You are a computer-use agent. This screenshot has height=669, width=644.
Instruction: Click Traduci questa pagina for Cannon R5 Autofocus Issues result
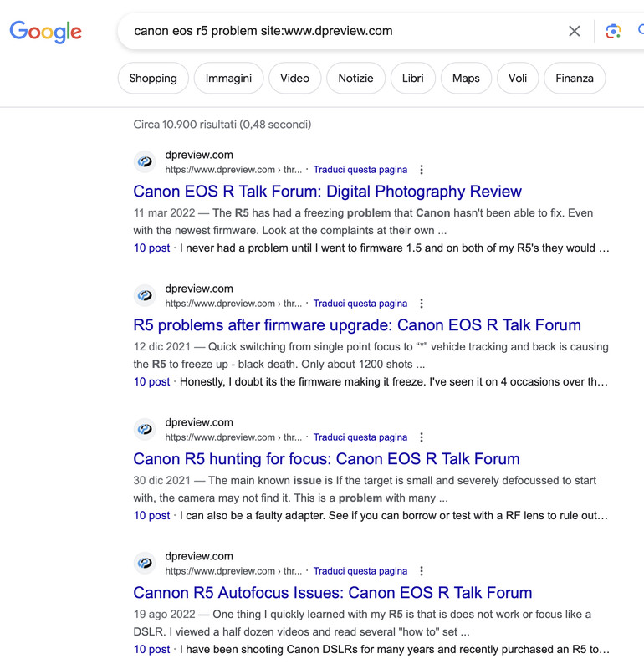point(360,571)
